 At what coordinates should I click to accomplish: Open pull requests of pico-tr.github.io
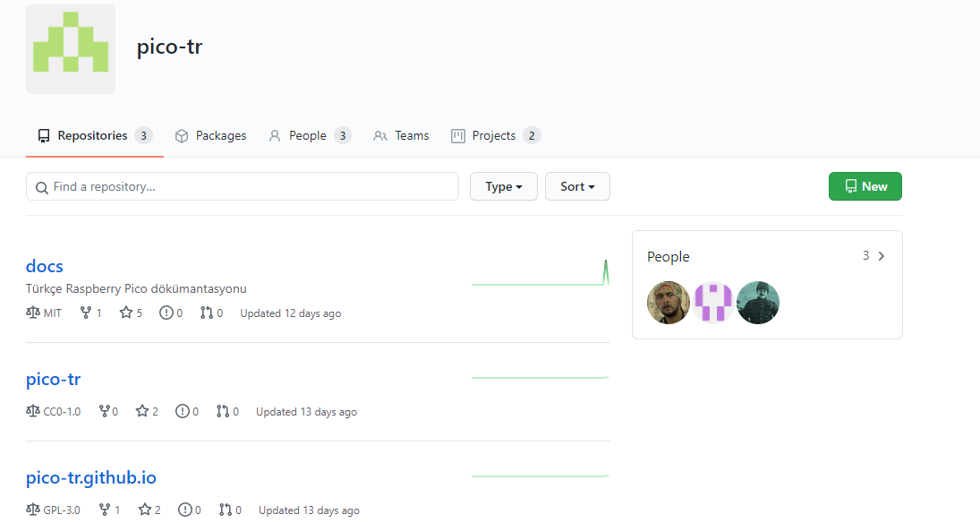tap(230, 510)
